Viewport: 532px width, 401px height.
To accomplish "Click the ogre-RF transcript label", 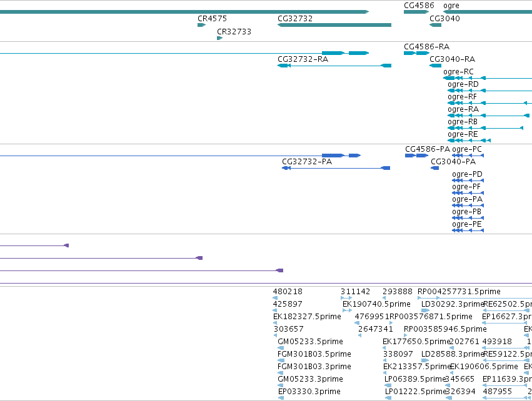I will click(462, 97).
